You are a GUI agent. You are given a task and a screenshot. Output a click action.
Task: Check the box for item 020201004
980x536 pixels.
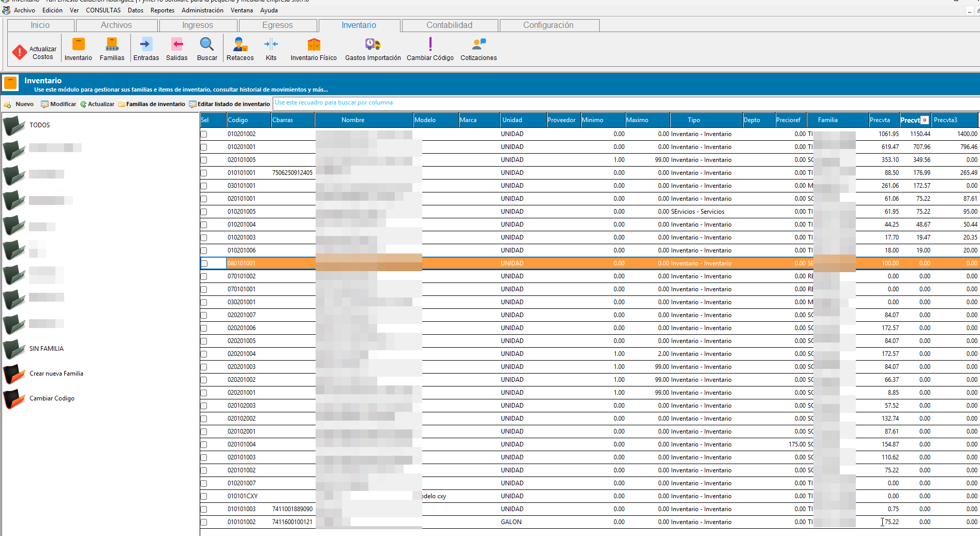(204, 354)
